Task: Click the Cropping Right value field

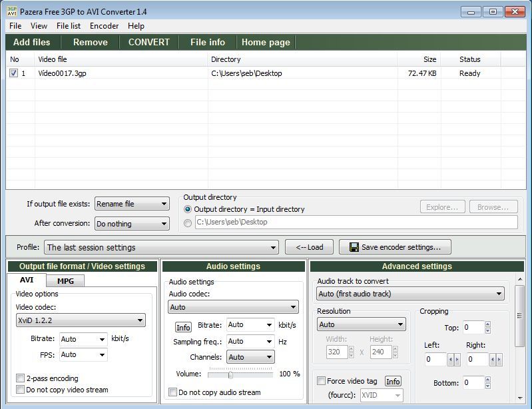Action: click(478, 359)
